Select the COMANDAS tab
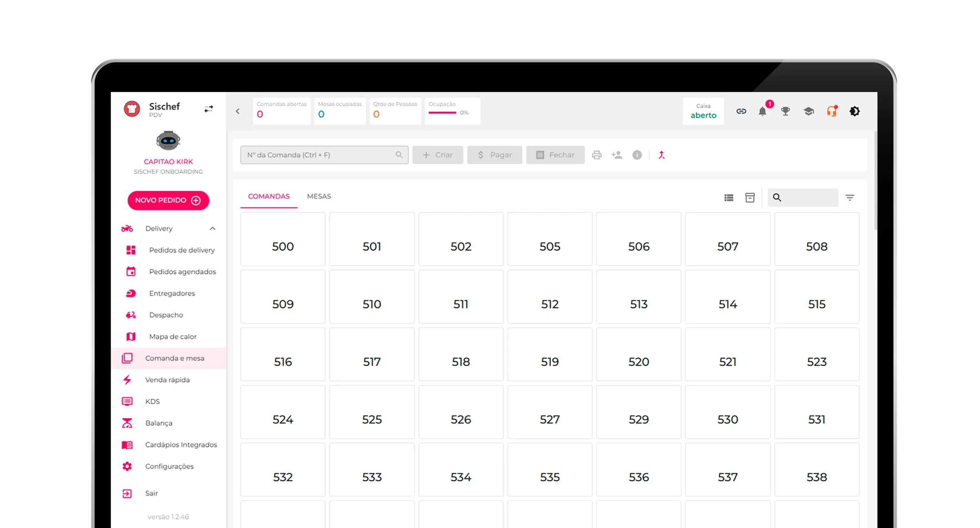 point(269,197)
